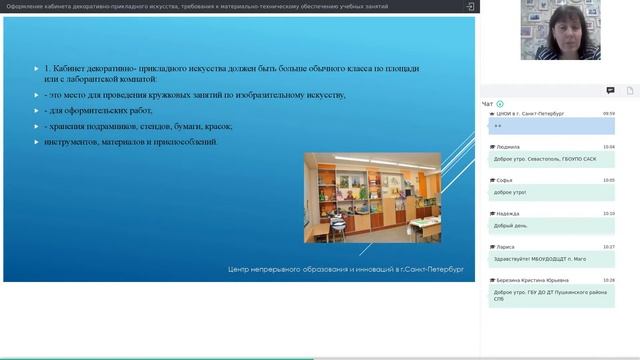Select message 'Доброе утро. ГБУ ДО ДТ Пушкинского района'
640x360 pixels.
[x=551, y=296]
